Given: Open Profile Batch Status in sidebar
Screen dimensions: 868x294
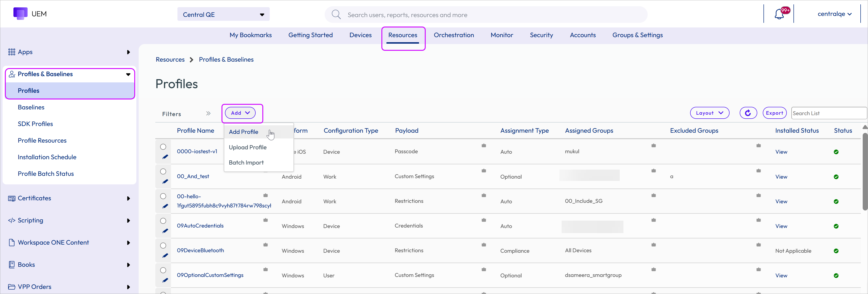Looking at the screenshot, I should (x=46, y=174).
